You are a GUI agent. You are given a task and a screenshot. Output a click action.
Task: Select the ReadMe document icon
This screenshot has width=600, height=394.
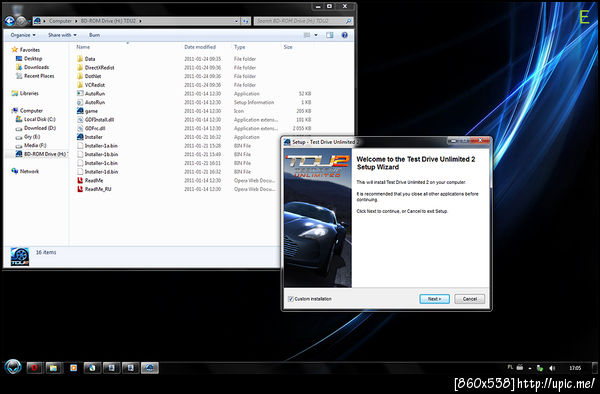coord(80,181)
